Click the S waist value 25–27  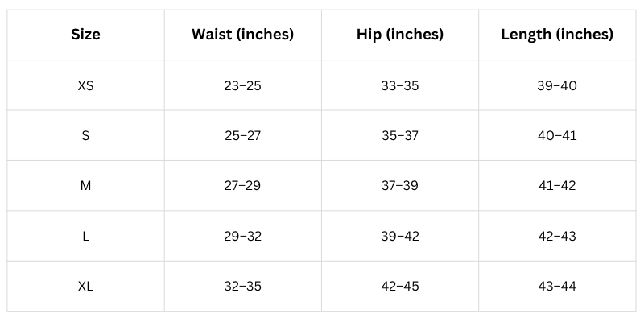pos(242,135)
